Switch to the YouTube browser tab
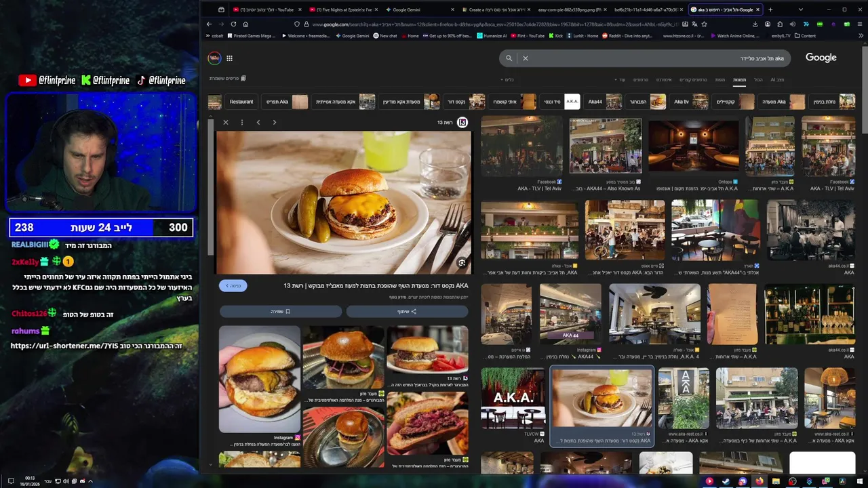Image resolution: width=868 pixels, height=488 pixels. pos(267,9)
